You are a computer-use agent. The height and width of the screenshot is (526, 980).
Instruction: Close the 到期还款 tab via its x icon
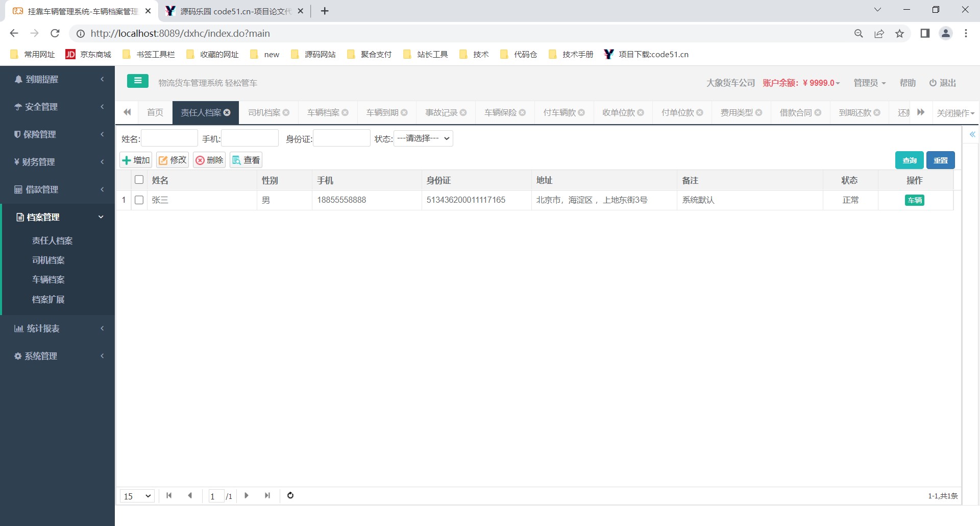877,112
